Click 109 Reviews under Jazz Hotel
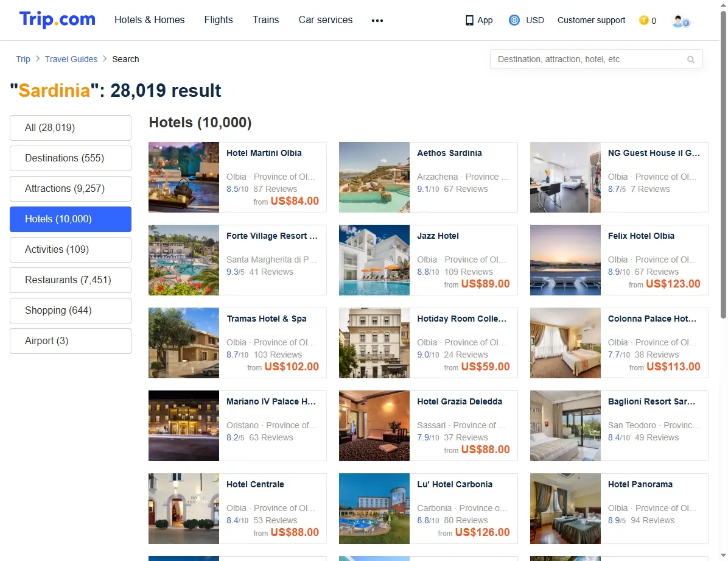The width and height of the screenshot is (728, 561). [x=469, y=272]
